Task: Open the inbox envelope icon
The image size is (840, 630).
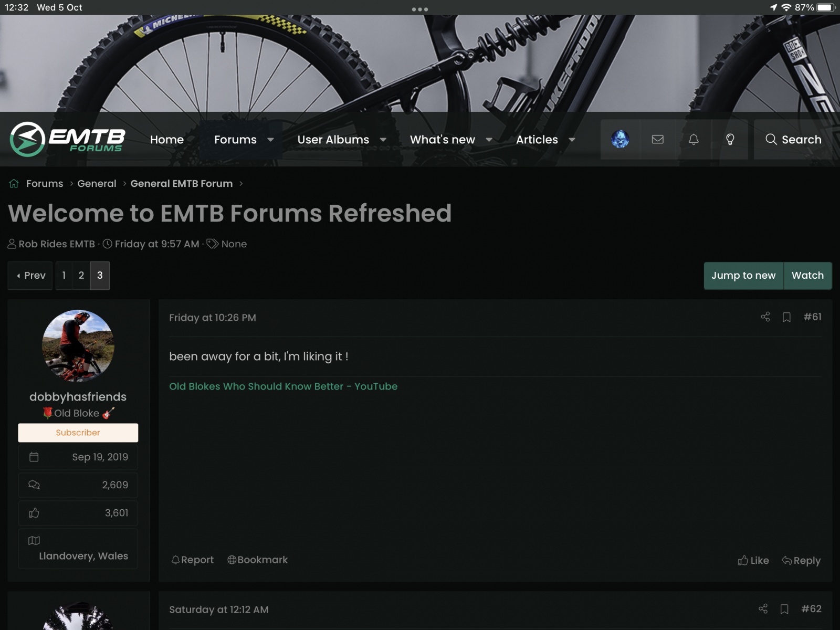Action: tap(657, 139)
